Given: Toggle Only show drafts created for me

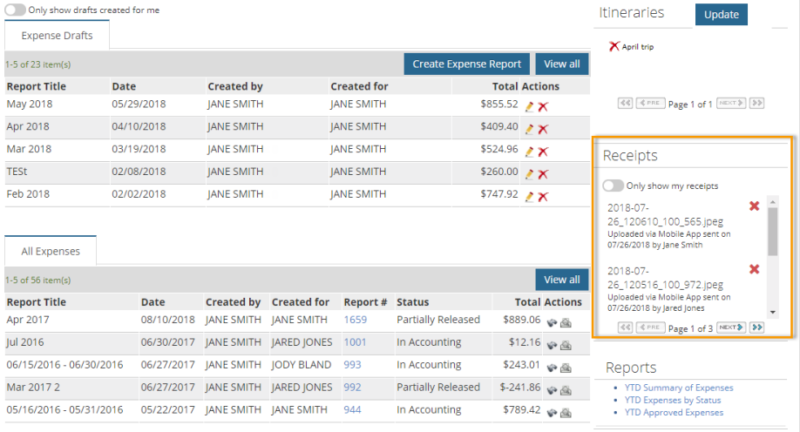Looking at the screenshot, I should coord(15,10).
